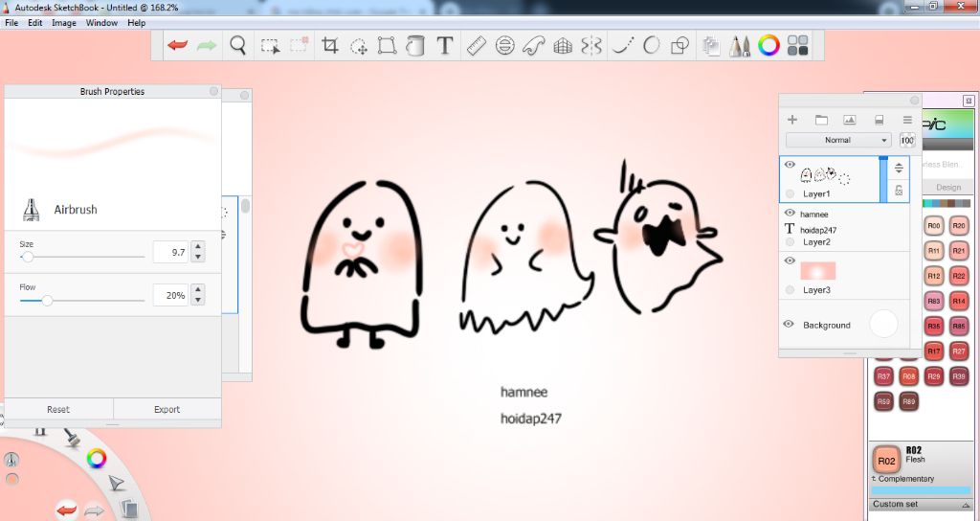Pick the R20 Copic color swatch
Screen dimensions: 980x521
point(959,226)
